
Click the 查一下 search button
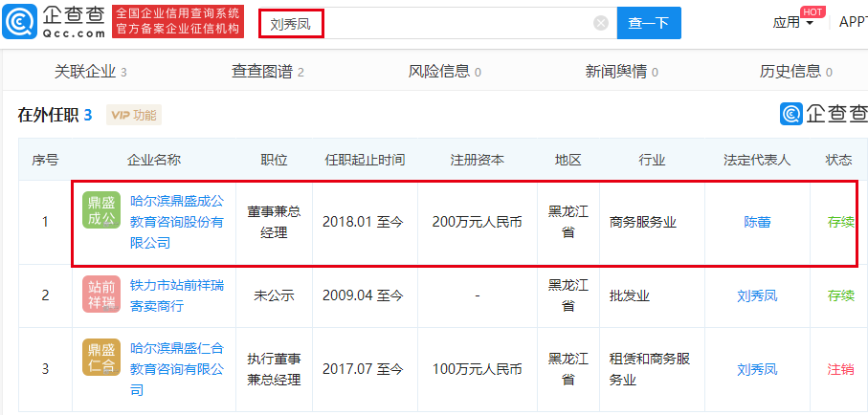click(649, 23)
